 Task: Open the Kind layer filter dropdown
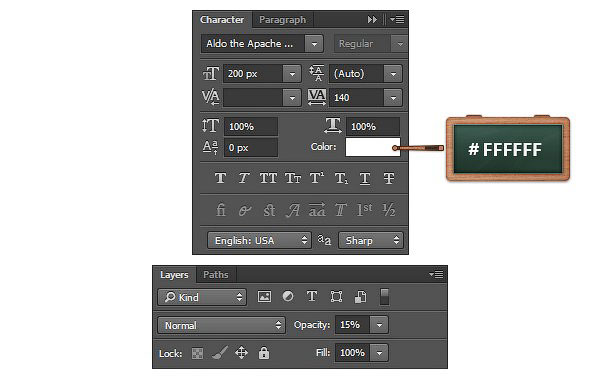tap(202, 297)
